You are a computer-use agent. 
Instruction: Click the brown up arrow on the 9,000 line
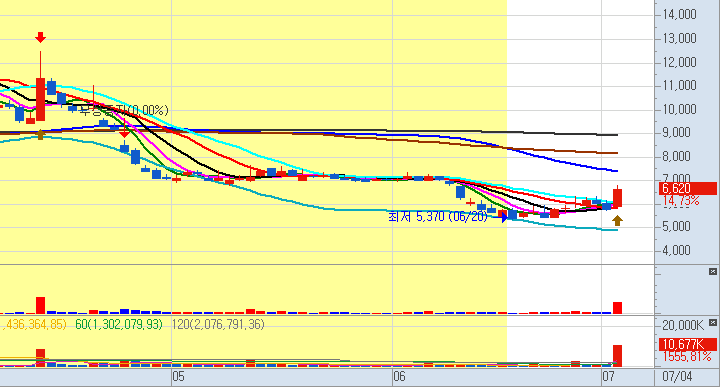pyautogui.click(x=40, y=135)
